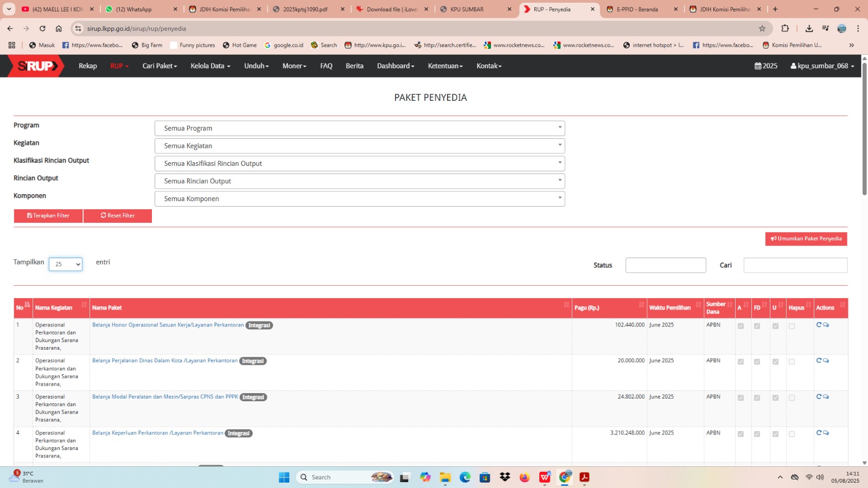Bookmark this page with the star icon
Viewport: 868px width, 488px height.
coord(762,29)
